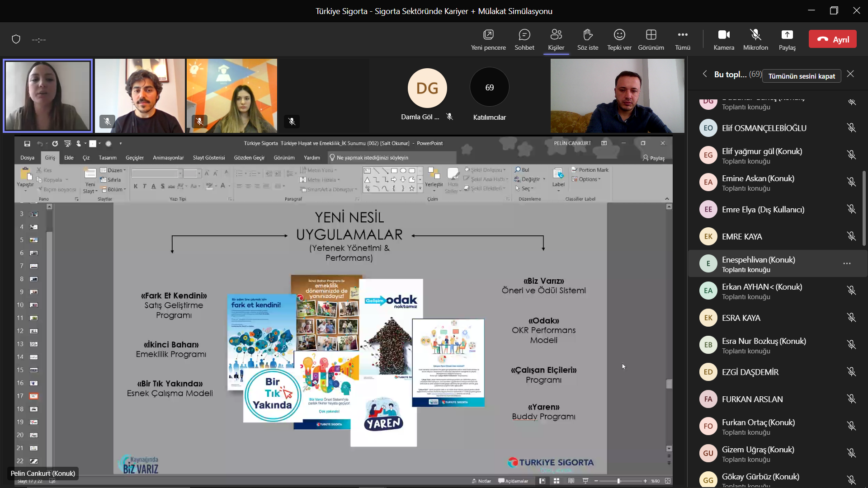Select the DG Damla Göl avatar tile
Screen dimensions: 868x488
click(x=427, y=88)
